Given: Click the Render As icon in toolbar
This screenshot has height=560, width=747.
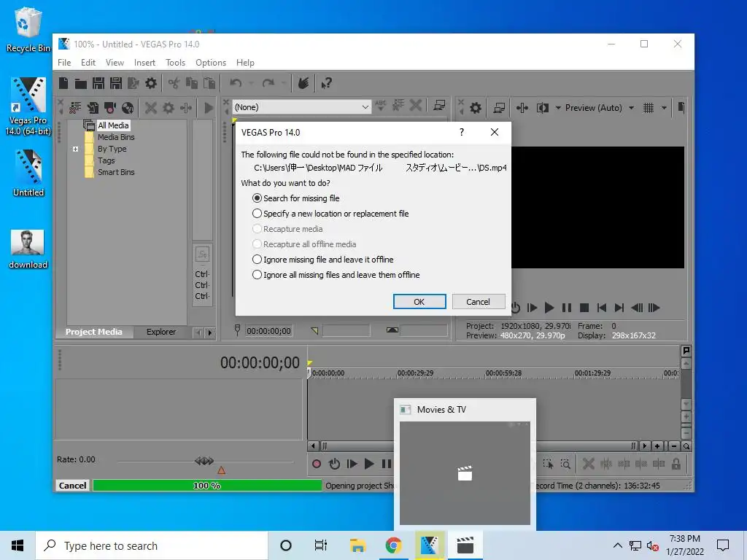Looking at the screenshot, I should (133, 83).
